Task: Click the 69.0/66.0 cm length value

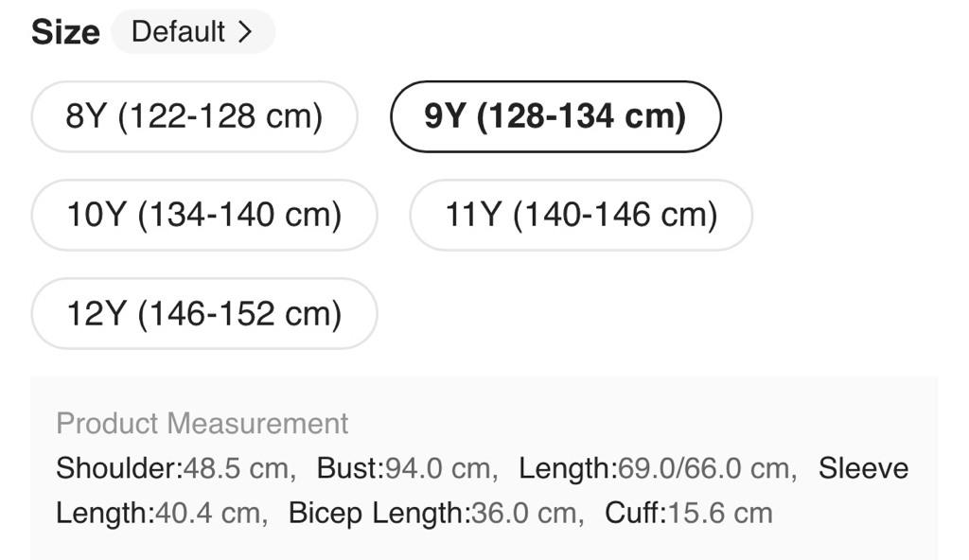Action: pyautogui.click(x=704, y=468)
